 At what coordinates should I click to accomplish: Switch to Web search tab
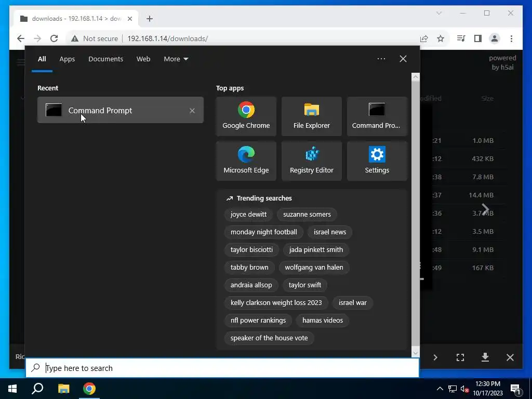143,59
